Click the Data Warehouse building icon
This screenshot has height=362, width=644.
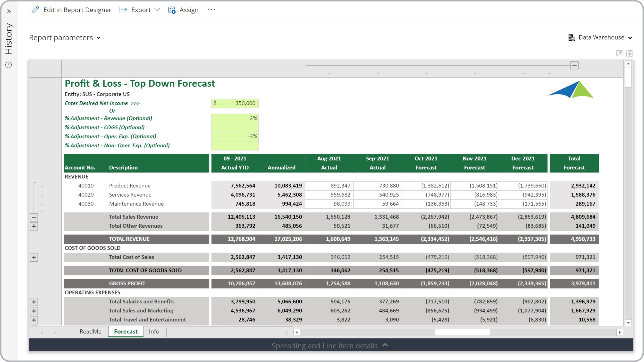coord(572,38)
